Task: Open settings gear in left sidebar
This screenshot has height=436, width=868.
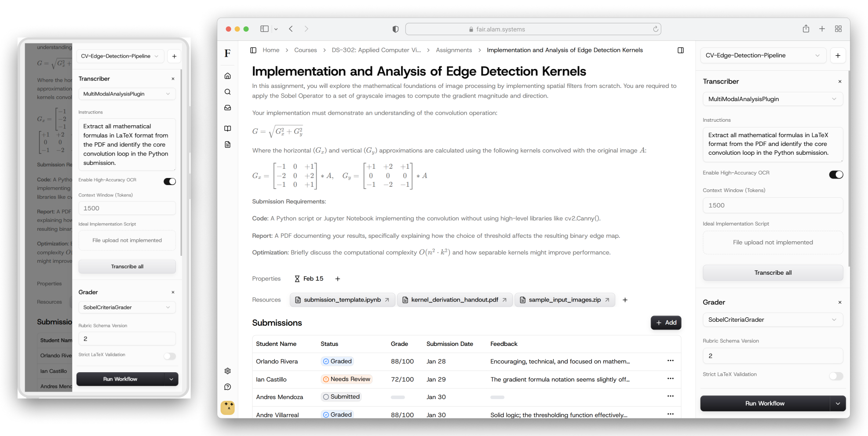Action: (227, 371)
